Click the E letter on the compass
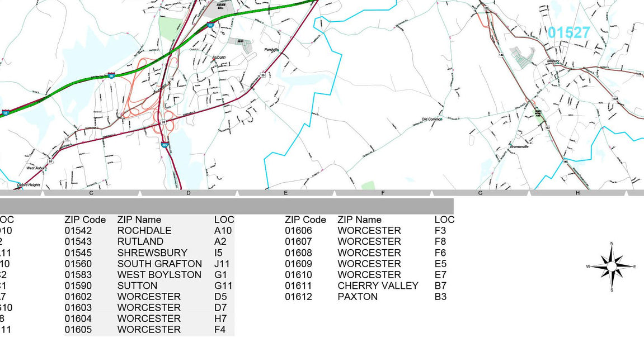This screenshot has width=644, height=352. pyautogui.click(x=634, y=267)
